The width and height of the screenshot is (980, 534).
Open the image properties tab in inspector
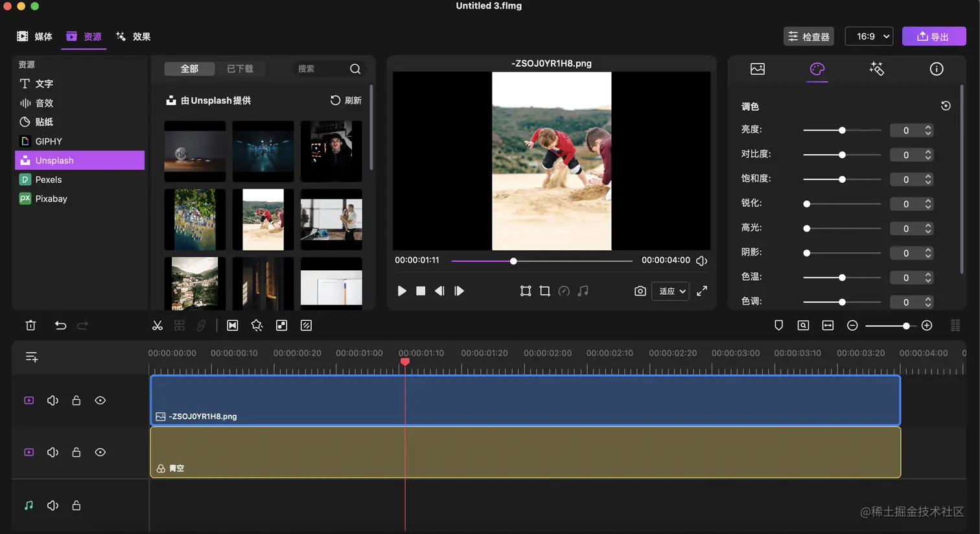click(x=758, y=69)
